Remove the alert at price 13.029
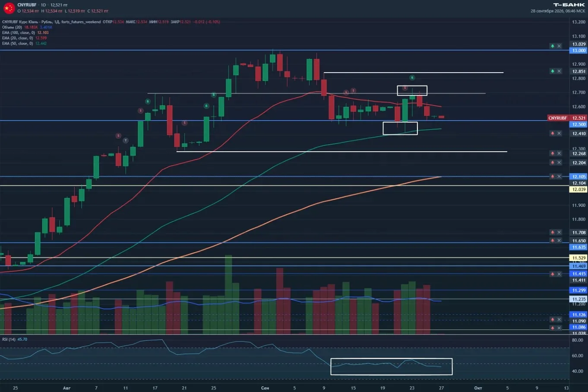 click(559, 46)
